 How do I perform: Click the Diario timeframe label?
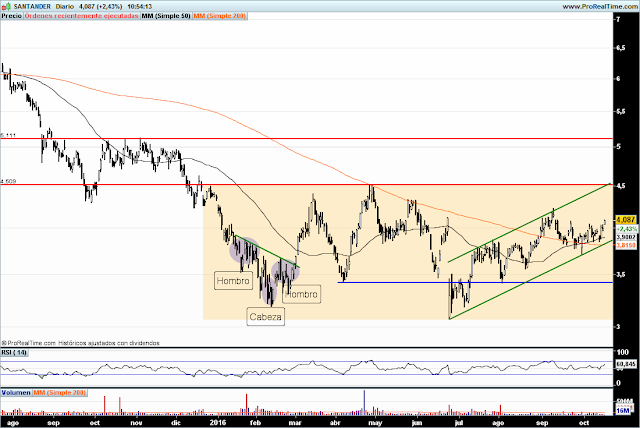(x=65, y=7)
